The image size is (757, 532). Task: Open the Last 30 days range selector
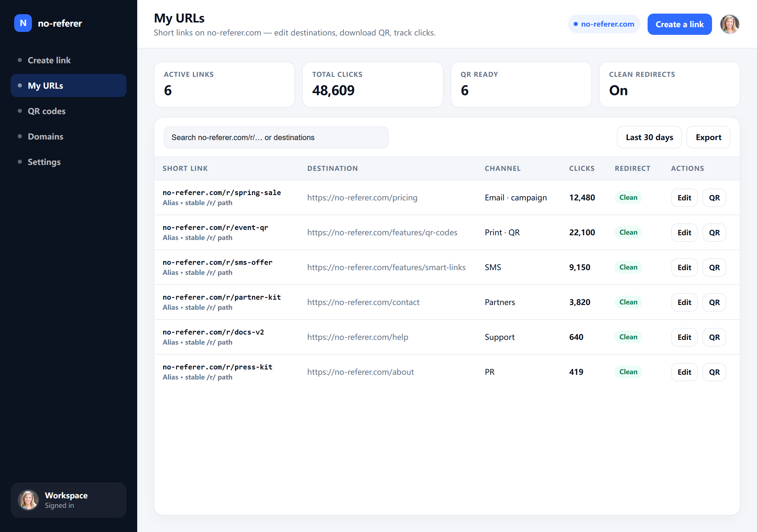(x=649, y=137)
